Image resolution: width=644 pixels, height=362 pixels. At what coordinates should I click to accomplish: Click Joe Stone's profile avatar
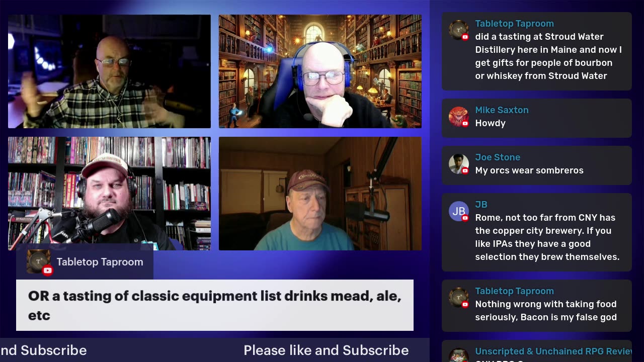[x=458, y=164]
